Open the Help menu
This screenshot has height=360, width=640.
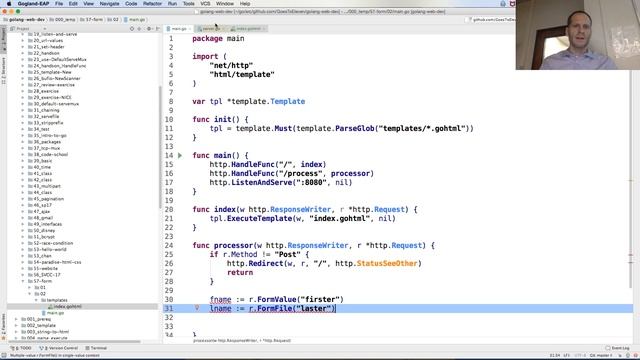(x=245, y=4)
